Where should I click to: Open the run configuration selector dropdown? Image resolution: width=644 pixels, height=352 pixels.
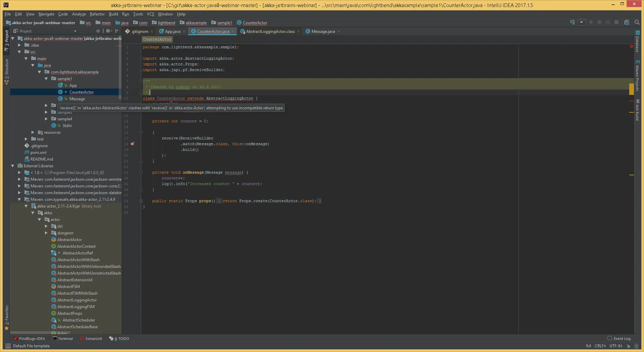pos(582,22)
